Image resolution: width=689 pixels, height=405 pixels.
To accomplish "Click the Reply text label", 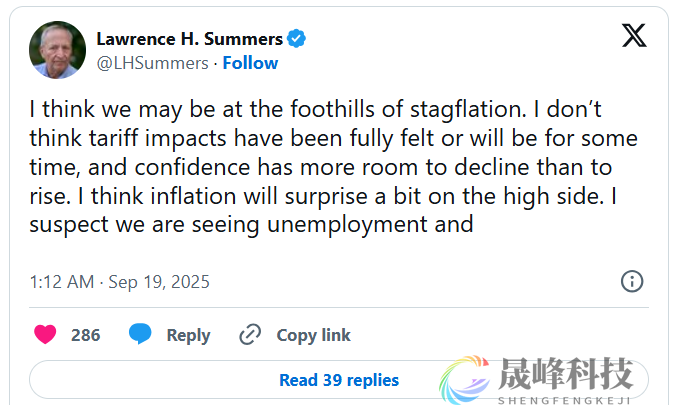I will coord(188,335).
